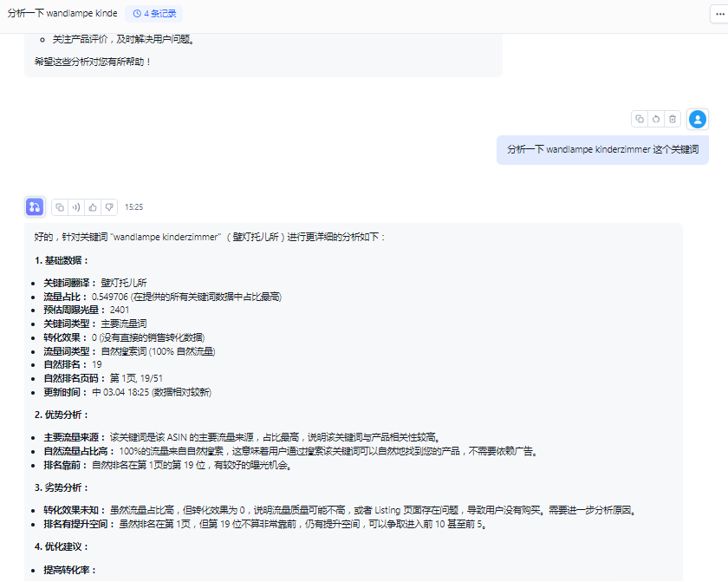Click the conversation title 分析一下 wandlampe kinde
The width and height of the screenshot is (728, 582).
(x=62, y=14)
